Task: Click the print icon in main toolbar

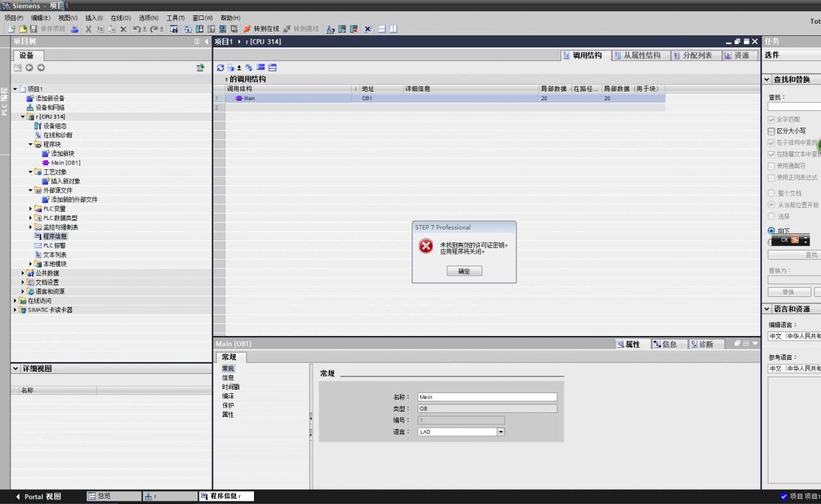Action: (74, 29)
